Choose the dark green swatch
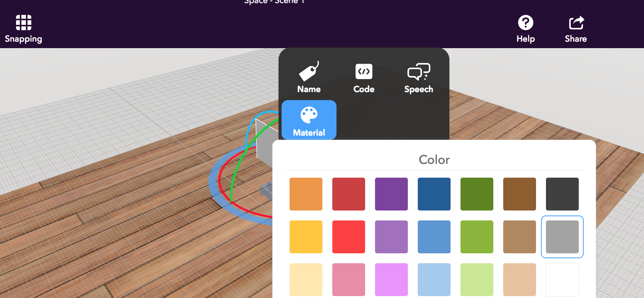The width and height of the screenshot is (644, 298). click(x=477, y=194)
